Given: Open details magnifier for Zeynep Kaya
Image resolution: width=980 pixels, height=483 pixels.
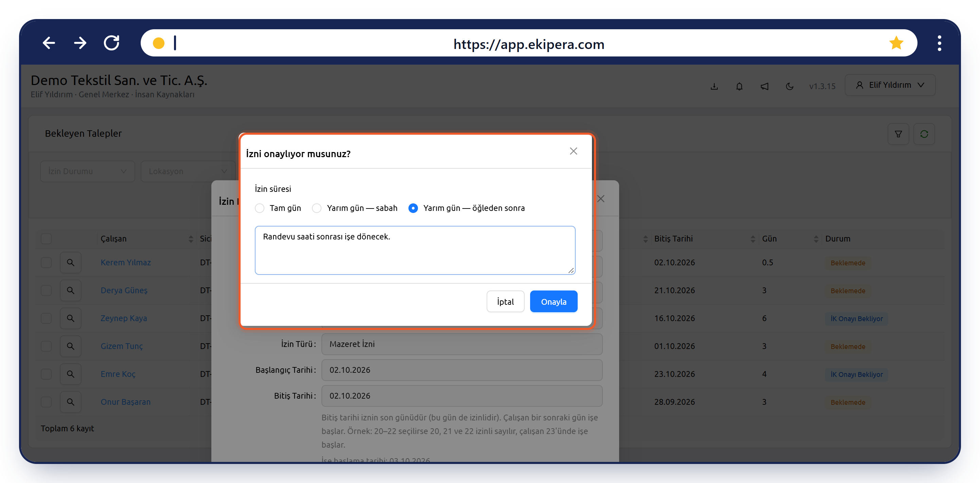Looking at the screenshot, I should click(x=70, y=318).
